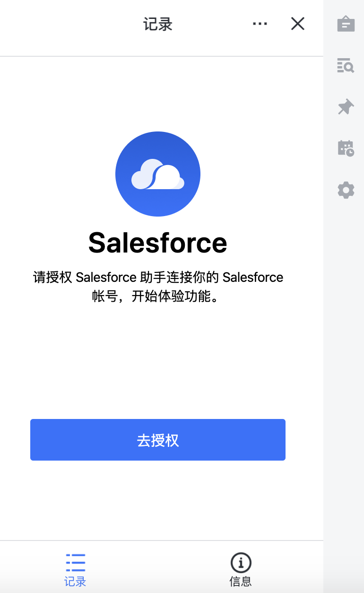The width and height of the screenshot is (364, 593).
Task: Close the 记录 panel with X
Action: [x=297, y=24]
